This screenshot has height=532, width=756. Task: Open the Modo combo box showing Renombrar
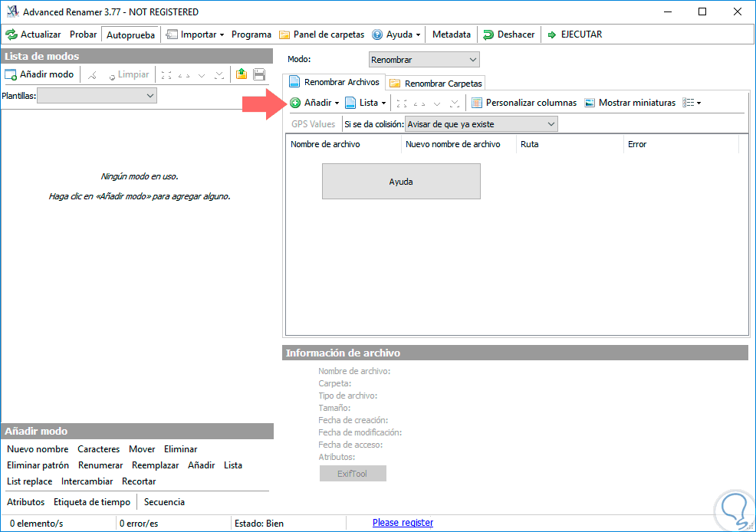click(424, 60)
